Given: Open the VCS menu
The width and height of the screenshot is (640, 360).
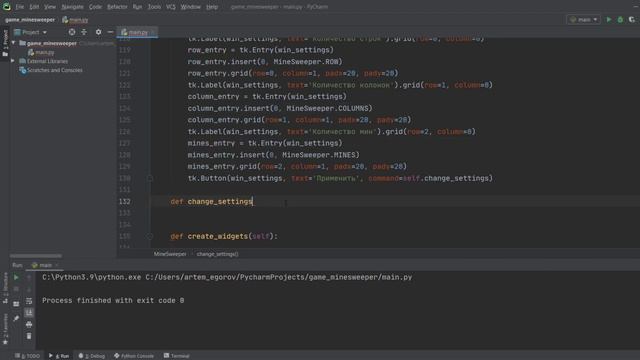Looking at the screenshot, I should [171, 7].
